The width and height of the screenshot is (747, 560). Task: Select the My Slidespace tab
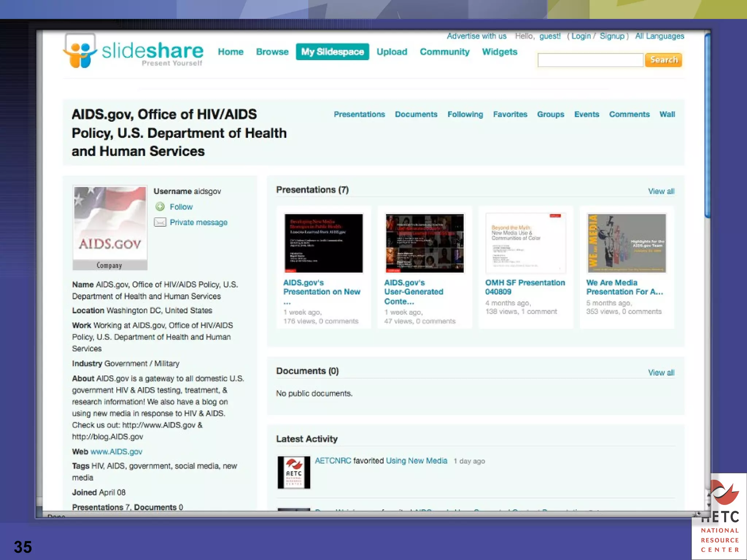tap(332, 52)
